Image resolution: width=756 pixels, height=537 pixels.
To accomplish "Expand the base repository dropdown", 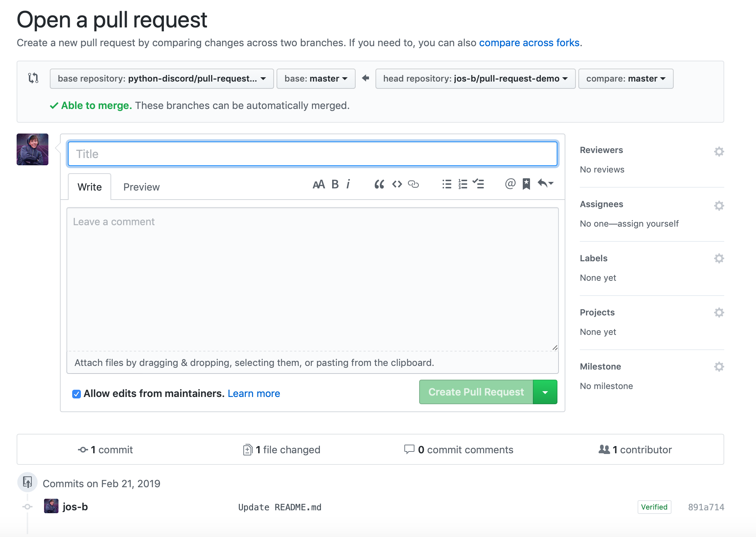I will point(161,79).
